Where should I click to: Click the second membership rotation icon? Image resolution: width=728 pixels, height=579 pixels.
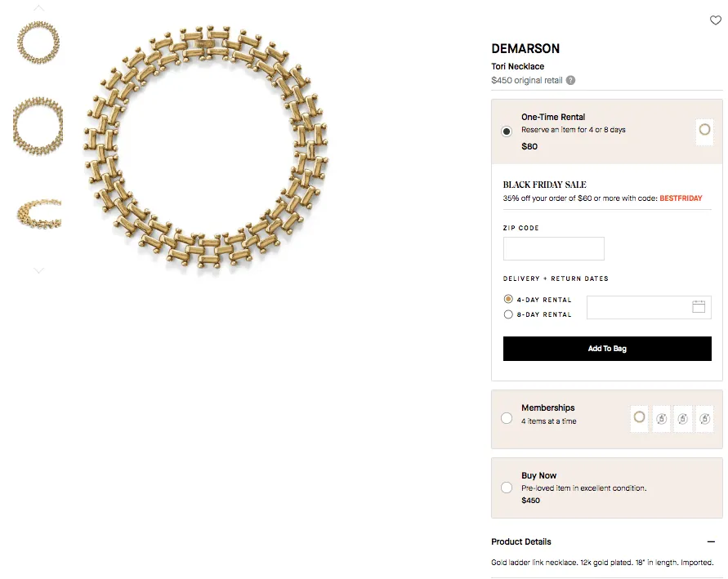pos(661,418)
